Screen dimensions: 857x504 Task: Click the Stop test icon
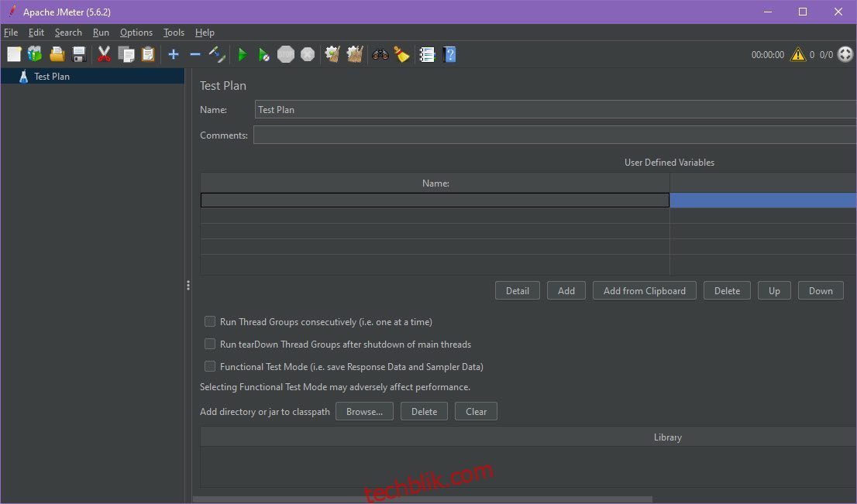(286, 54)
